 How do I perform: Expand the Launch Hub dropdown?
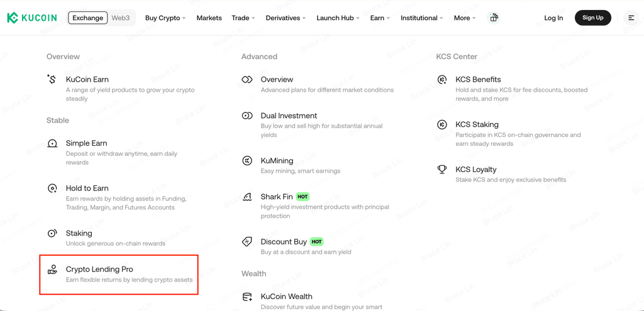[338, 18]
